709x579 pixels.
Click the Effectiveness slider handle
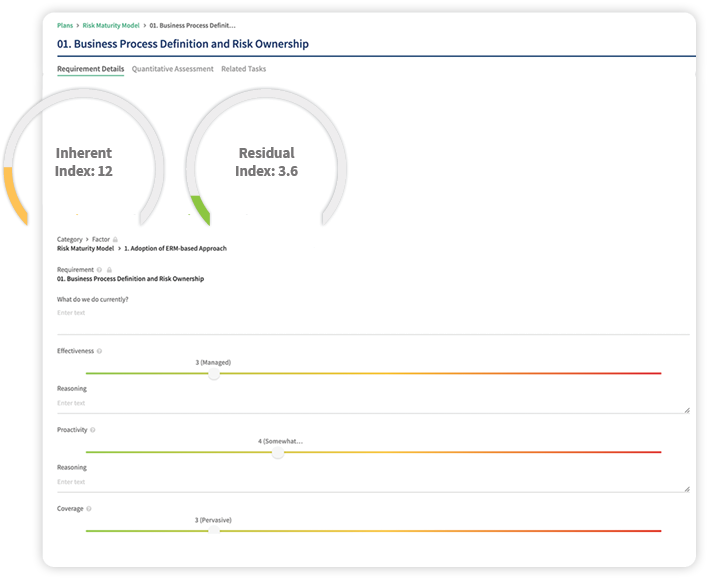[x=213, y=373]
